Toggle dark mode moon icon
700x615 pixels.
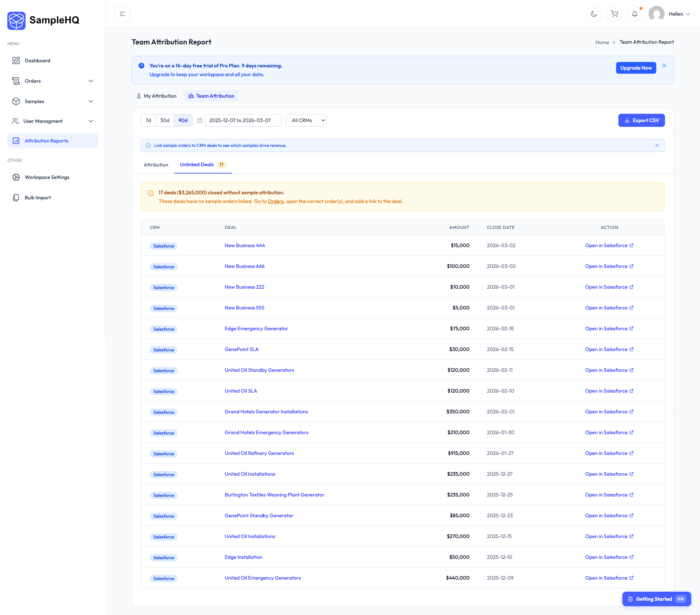[x=594, y=14]
